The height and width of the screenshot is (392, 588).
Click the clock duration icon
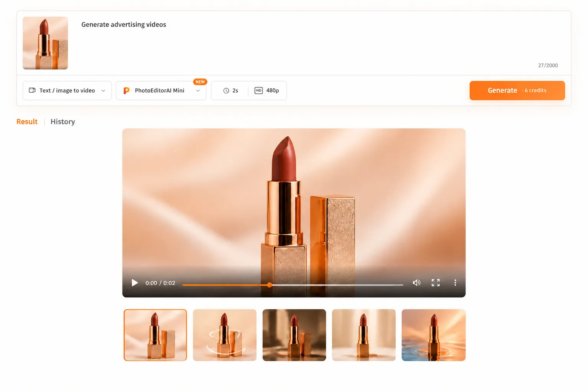click(x=226, y=91)
